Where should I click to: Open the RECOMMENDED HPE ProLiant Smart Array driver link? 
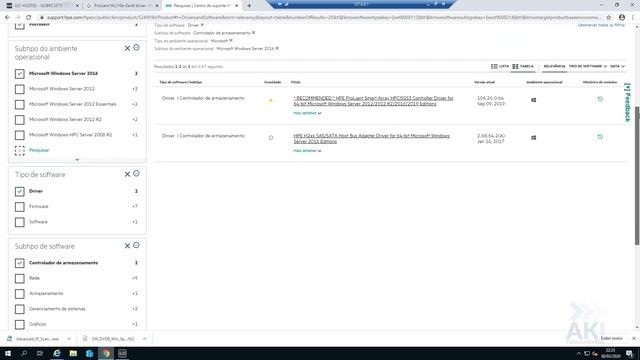[373, 101]
